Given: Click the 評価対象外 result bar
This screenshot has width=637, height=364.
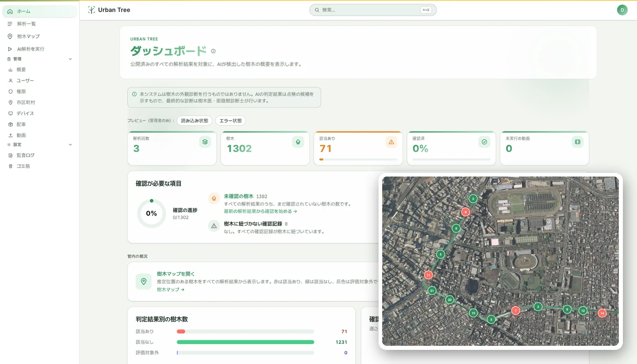Looking at the screenshot, I should click(245, 353).
